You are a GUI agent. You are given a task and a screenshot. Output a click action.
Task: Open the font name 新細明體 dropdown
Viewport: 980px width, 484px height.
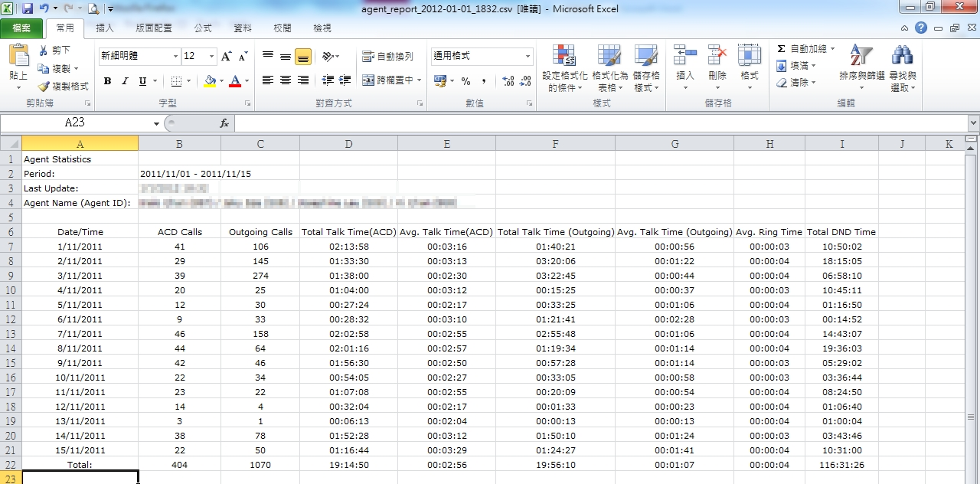click(x=176, y=57)
